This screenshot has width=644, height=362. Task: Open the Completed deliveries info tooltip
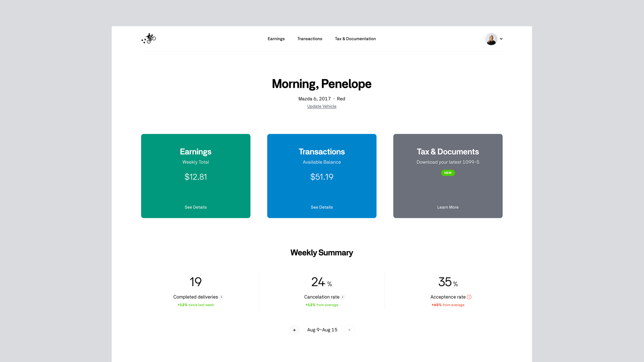pyautogui.click(x=221, y=297)
